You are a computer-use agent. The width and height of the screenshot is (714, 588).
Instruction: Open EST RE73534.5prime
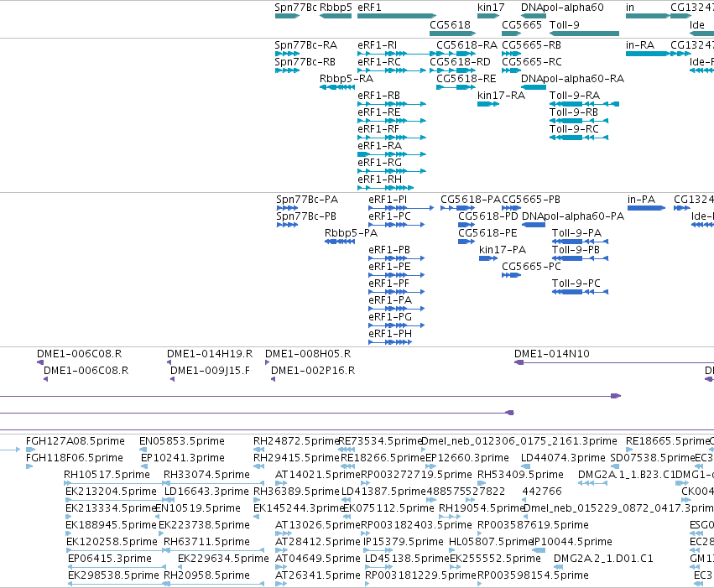(x=380, y=441)
